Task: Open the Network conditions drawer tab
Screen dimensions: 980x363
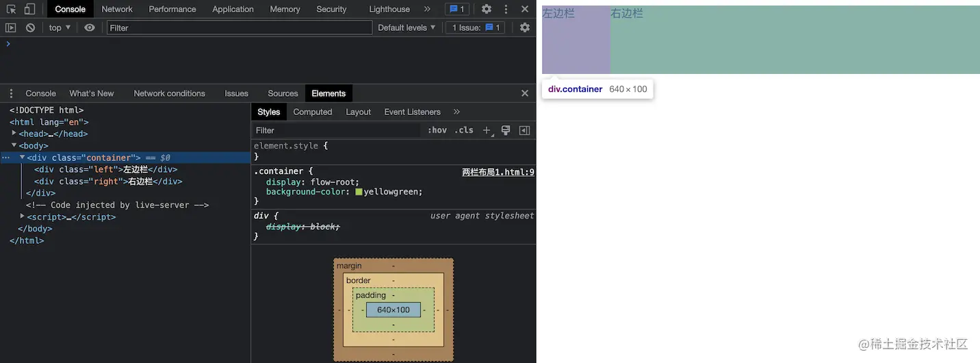Action: [169, 93]
